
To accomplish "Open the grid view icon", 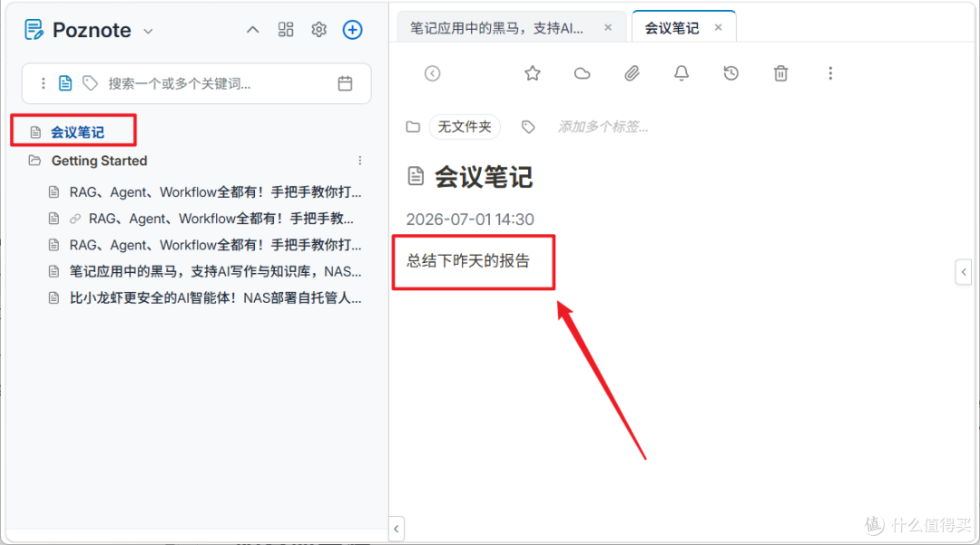I will point(286,29).
